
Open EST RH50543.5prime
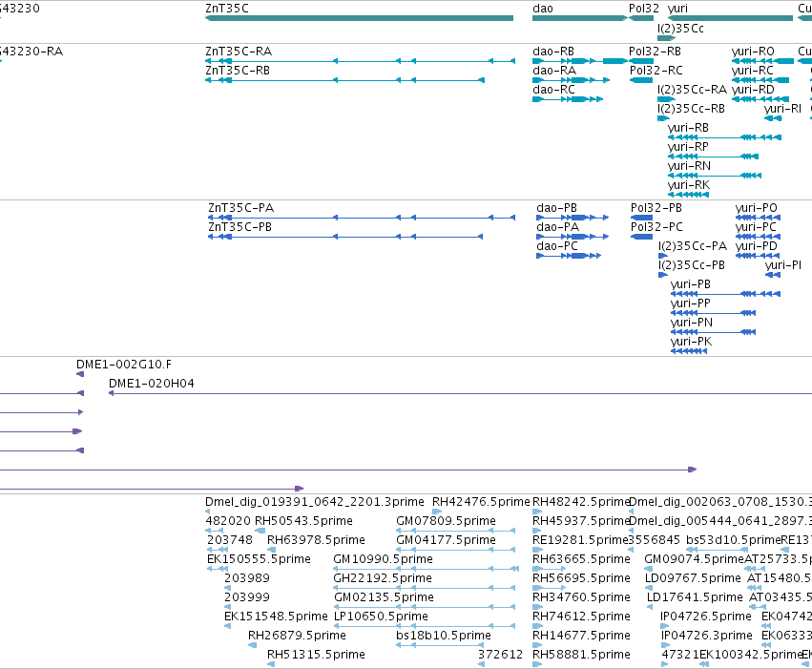coord(260,531)
